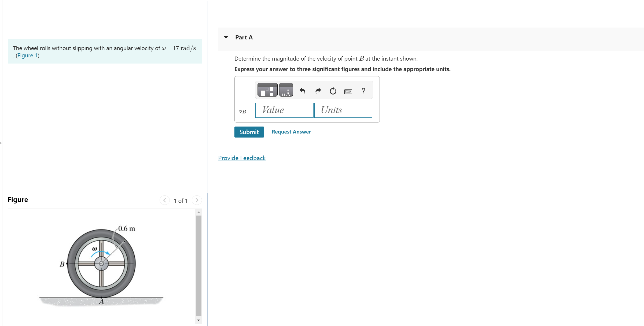
Task: Click the 'Part A' heading text
Action: pyautogui.click(x=244, y=37)
